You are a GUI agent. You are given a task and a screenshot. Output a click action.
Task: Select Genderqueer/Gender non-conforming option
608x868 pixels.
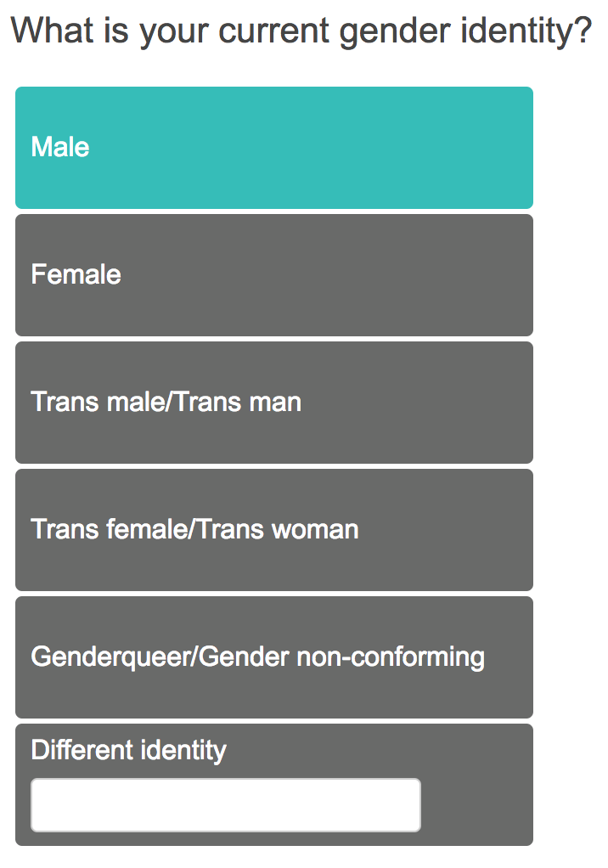(273, 657)
